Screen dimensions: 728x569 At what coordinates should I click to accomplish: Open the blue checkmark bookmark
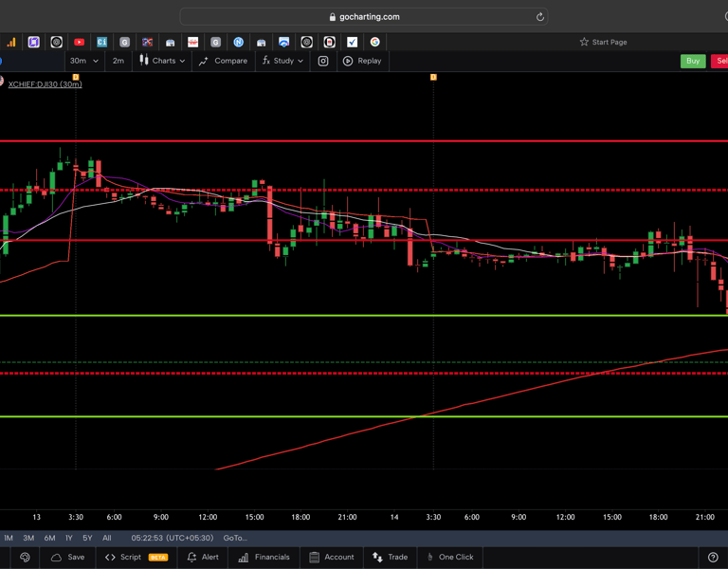[x=352, y=43]
